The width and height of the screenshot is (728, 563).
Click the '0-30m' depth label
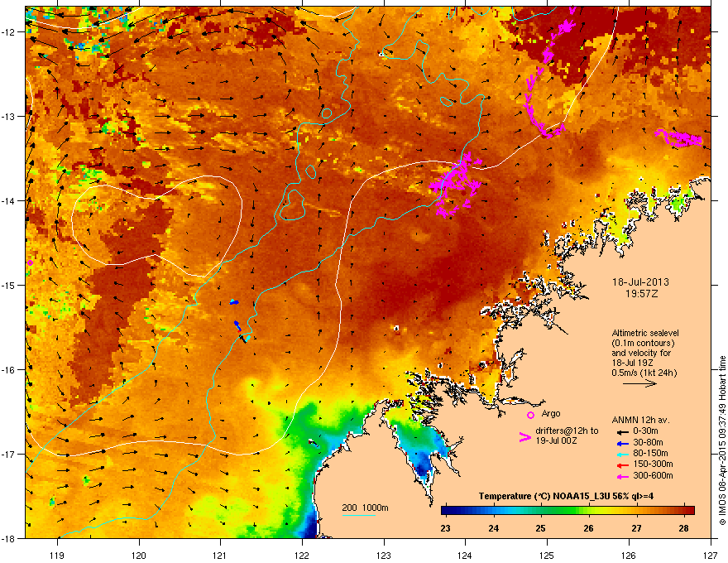(646, 431)
